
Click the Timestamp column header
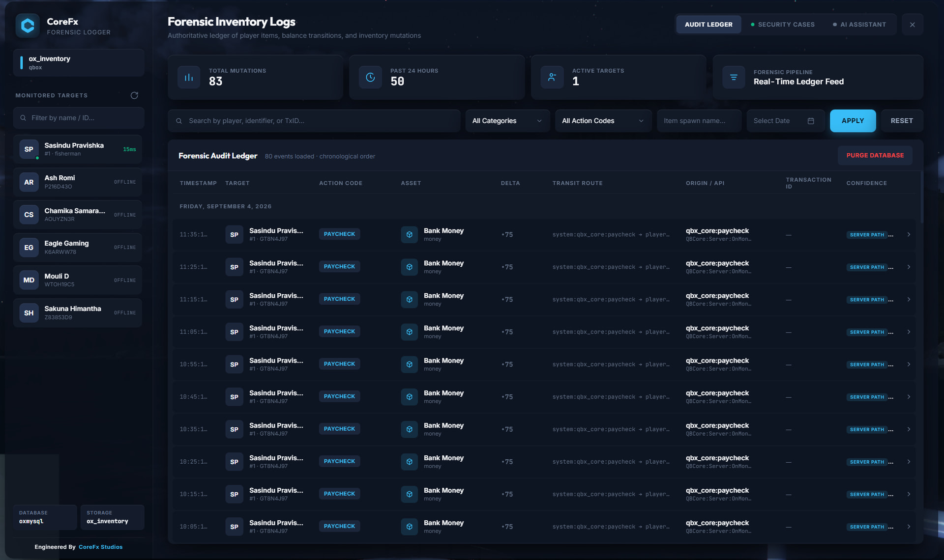pos(198,183)
